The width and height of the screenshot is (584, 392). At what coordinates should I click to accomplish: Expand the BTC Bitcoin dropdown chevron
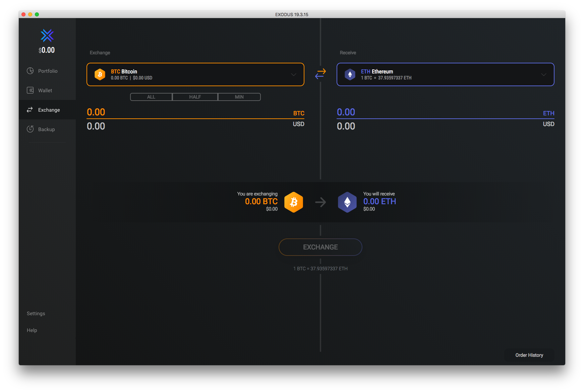click(x=294, y=74)
